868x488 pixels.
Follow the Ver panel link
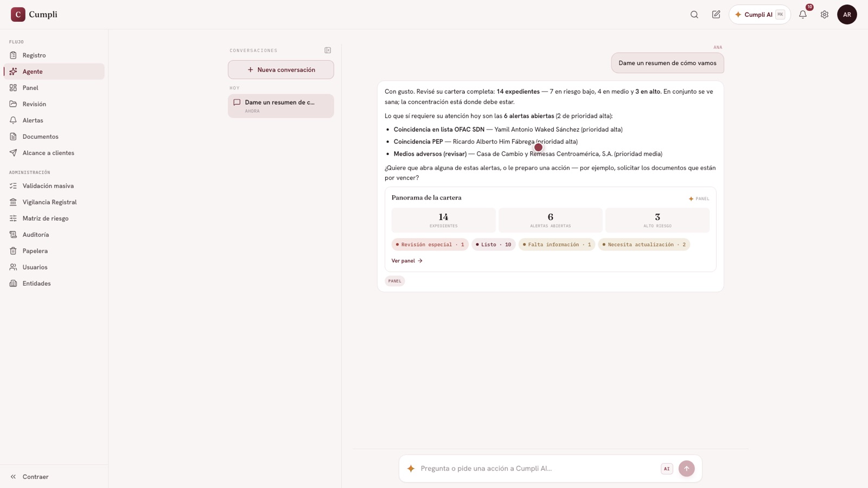(x=407, y=261)
